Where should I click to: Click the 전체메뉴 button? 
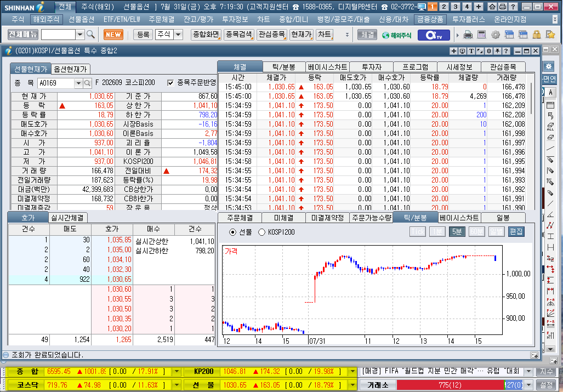tap(22, 35)
